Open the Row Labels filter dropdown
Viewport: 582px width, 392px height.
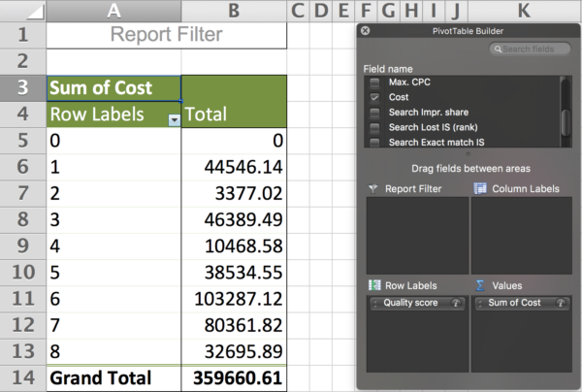point(174,120)
